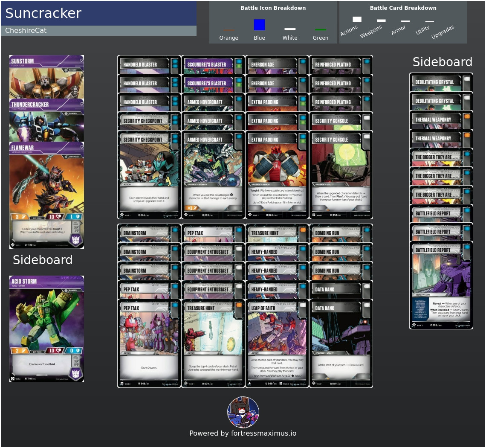The width and height of the screenshot is (486, 448).
Task: Click the blue bar in Battle Icon Breakdown
Action: (260, 25)
